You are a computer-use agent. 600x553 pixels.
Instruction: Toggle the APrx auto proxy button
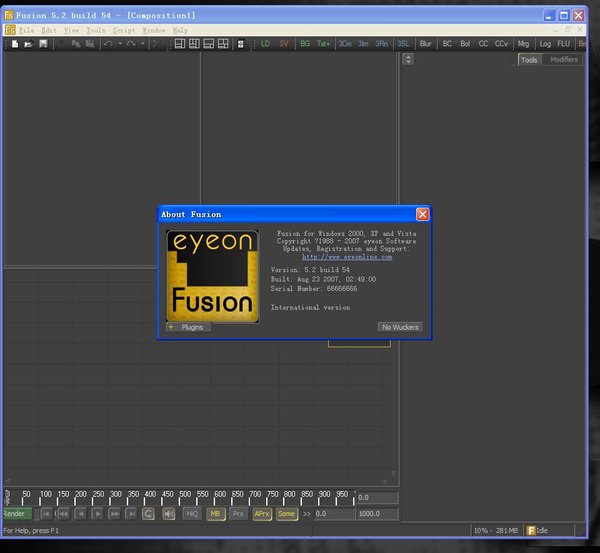tap(262, 513)
